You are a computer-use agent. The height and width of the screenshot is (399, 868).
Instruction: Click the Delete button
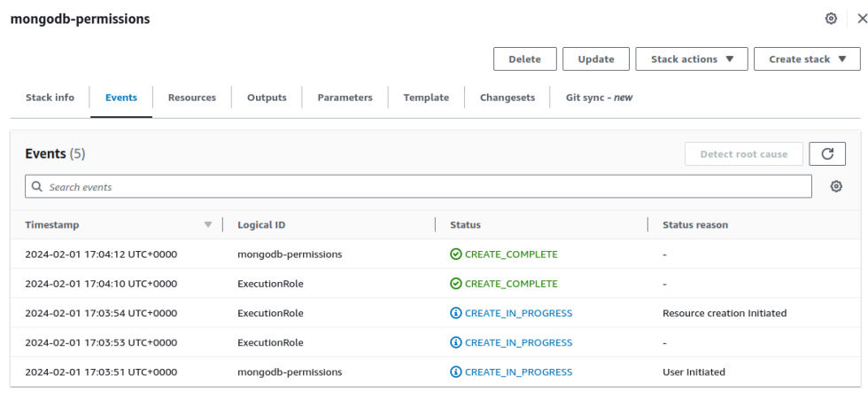coord(524,59)
